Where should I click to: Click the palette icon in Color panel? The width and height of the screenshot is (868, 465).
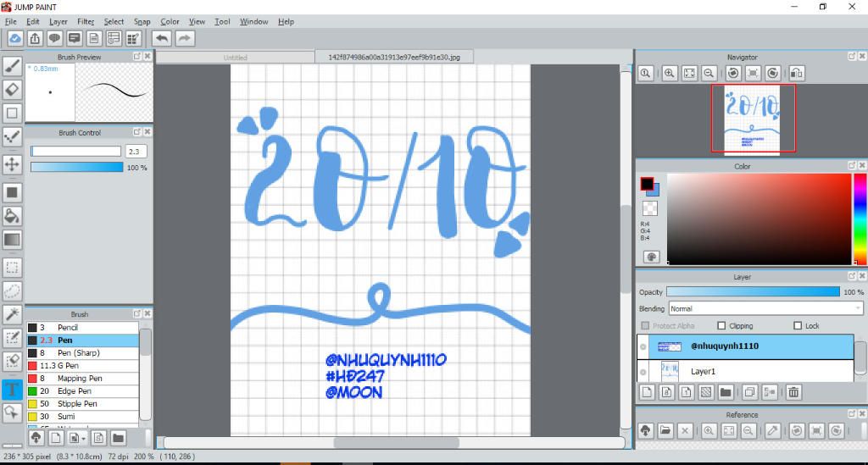[x=652, y=257]
